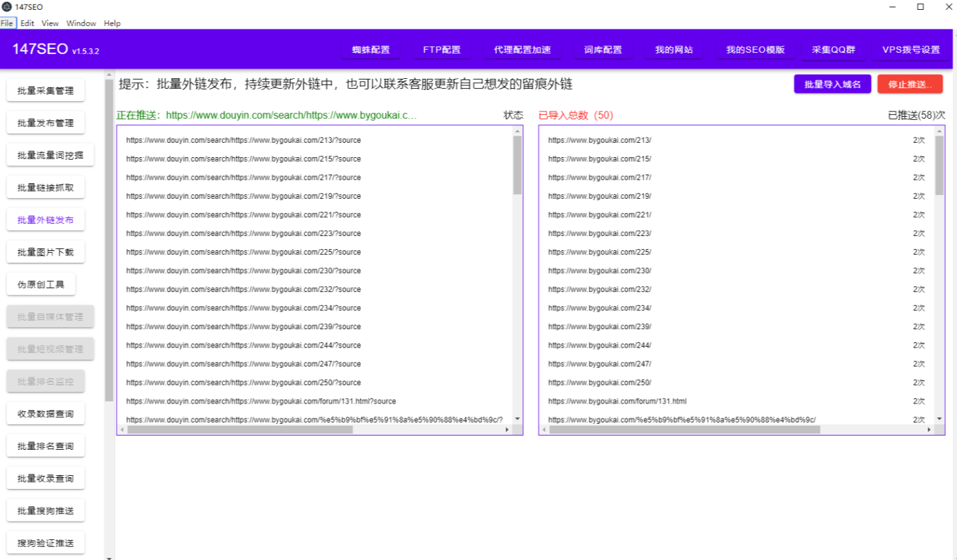Open FTP配置 settings
The image size is (957, 560).
(442, 50)
